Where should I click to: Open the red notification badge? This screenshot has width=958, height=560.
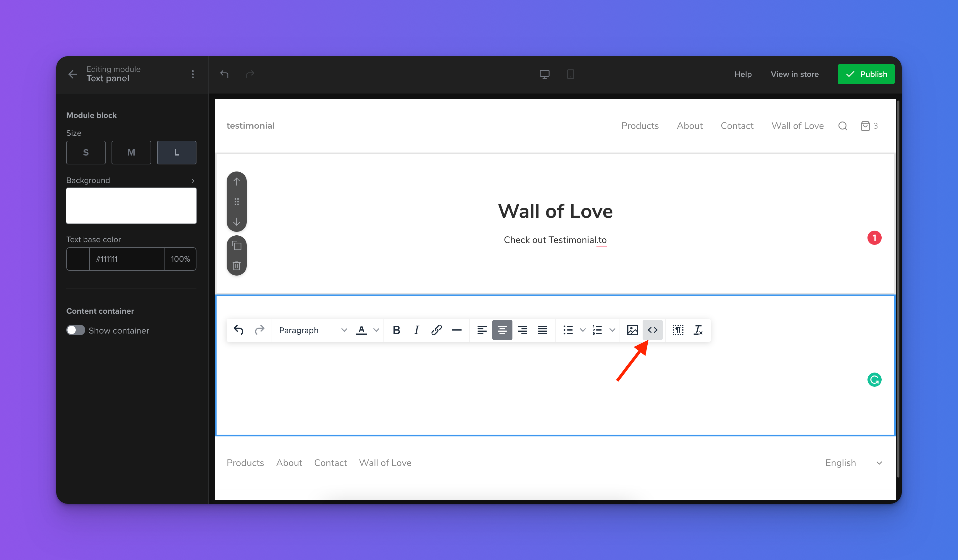click(x=874, y=238)
